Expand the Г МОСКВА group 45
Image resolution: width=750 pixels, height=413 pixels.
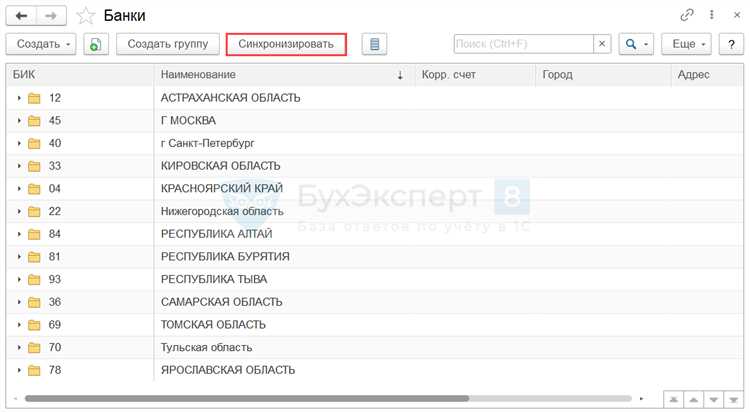tap(19, 121)
